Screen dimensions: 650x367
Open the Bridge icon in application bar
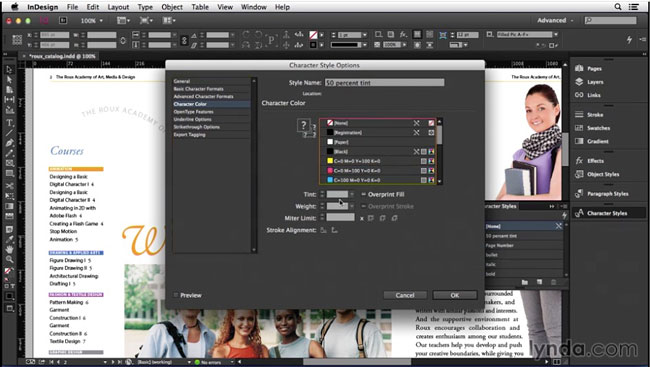[x=63, y=20]
